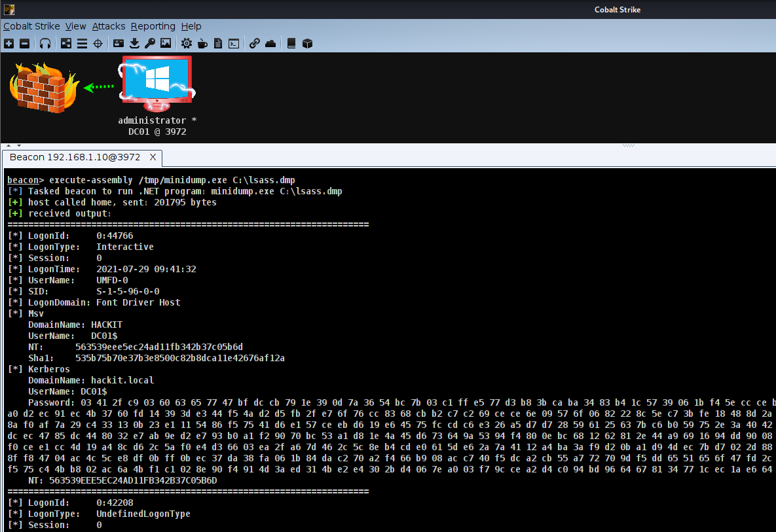Screen dimensions: 776x532
Task: Close the Beacon 192.168.1.10@3972 tab
Action: [153, 157]
